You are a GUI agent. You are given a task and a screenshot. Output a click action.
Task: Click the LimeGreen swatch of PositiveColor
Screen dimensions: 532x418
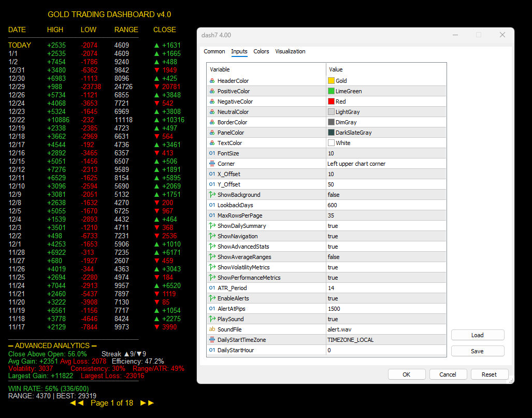(x=331, y=91)
